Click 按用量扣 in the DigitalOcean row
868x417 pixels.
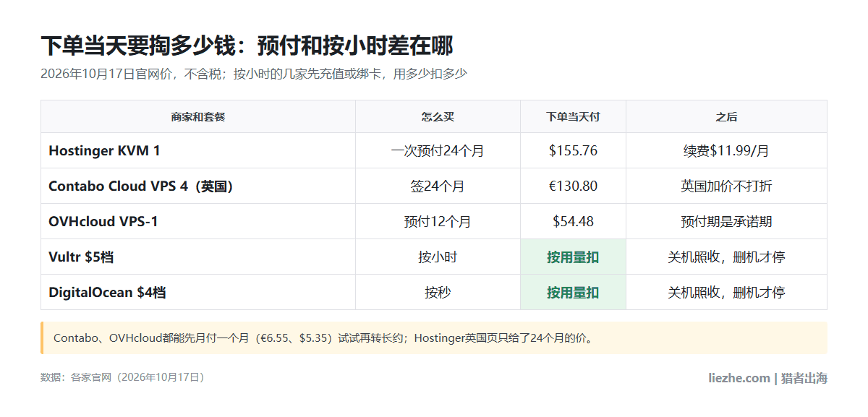[x=573, y=293]
